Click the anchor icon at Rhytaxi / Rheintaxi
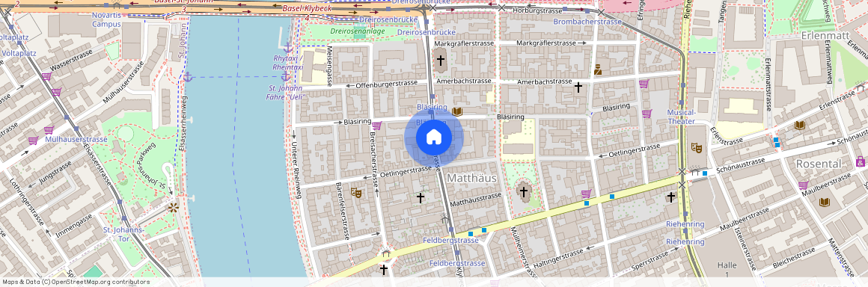Viewport: 868px width, 287px height. (x=287, y=48)
